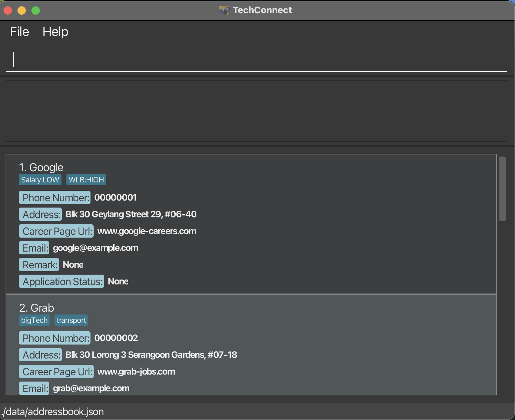Image resolution: width=515 pixels, height=420 pixels.
Task: Click the ./data/addressbook.json status bar path
Action: click(52, 412)
